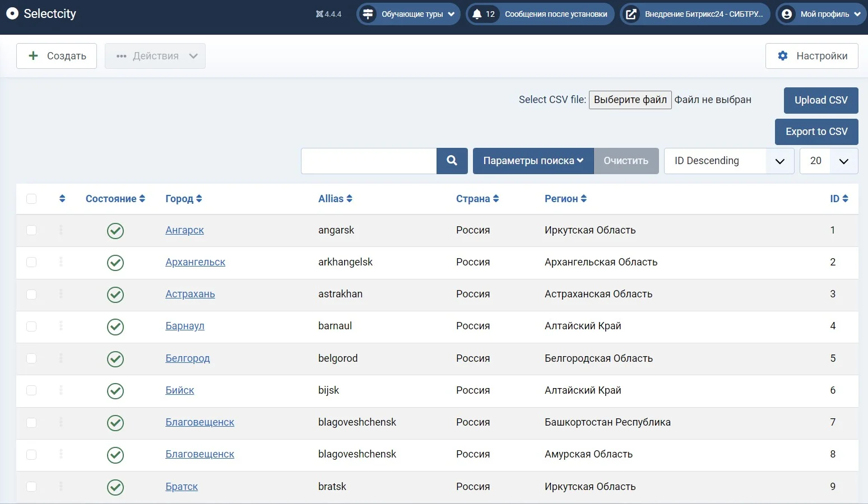Expand the 20 items per page dropdown
The image size is (868, 504).
(x=828, y=161)
